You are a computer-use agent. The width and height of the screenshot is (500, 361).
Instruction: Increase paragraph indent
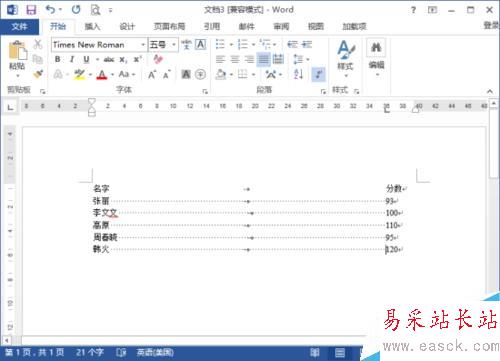pos(307,44)
